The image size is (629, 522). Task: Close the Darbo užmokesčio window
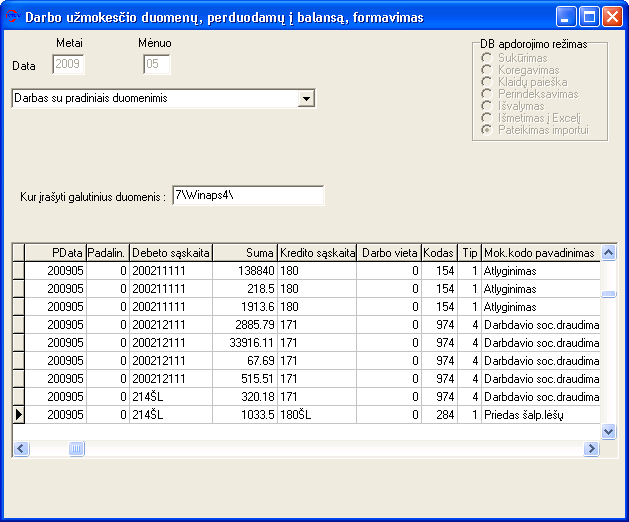(612, 17)
